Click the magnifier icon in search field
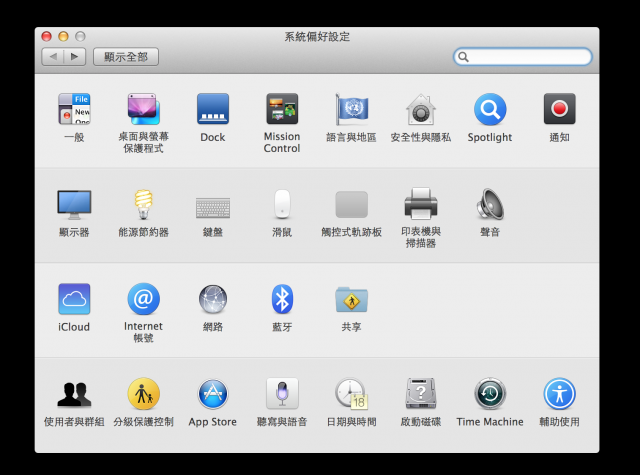The image size is (640, 475). [463, 57]
